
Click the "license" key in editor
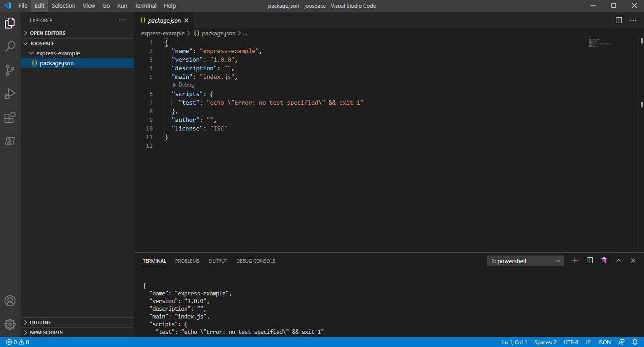point(186,128)
